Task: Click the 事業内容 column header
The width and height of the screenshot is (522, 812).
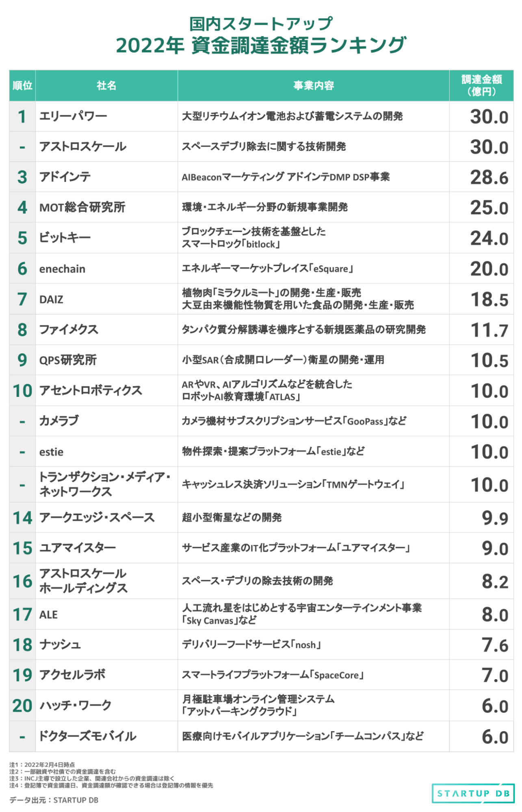Action: (313, 85)
